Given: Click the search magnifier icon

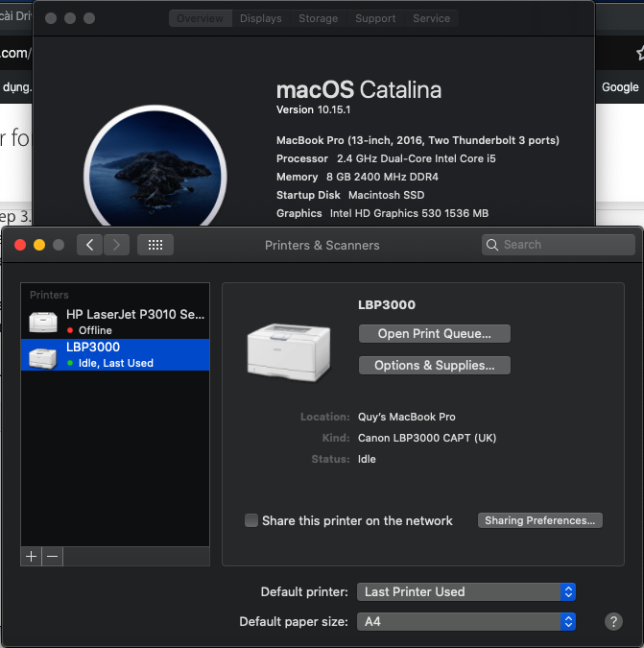Looking at the screenshot, I should click(492, 245).
